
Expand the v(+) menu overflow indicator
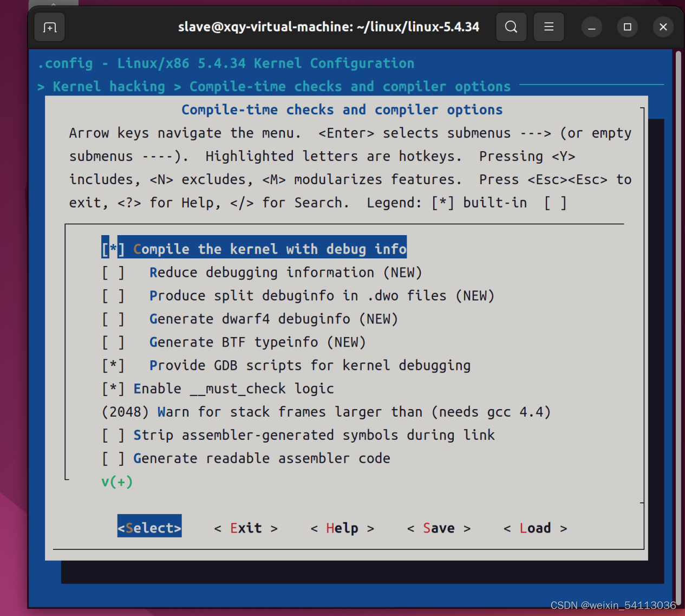(x=116, y=481)
